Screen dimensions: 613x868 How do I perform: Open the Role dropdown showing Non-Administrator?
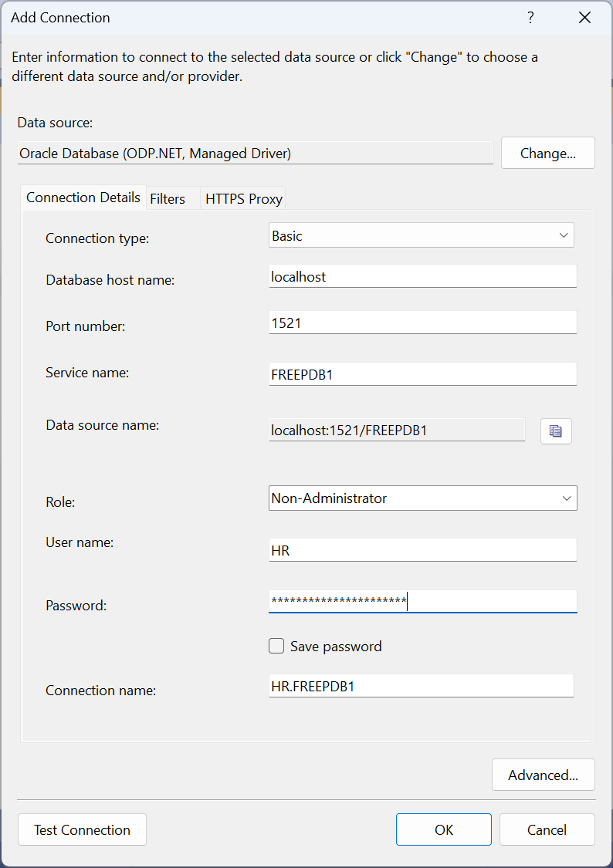tap(422, 498)
